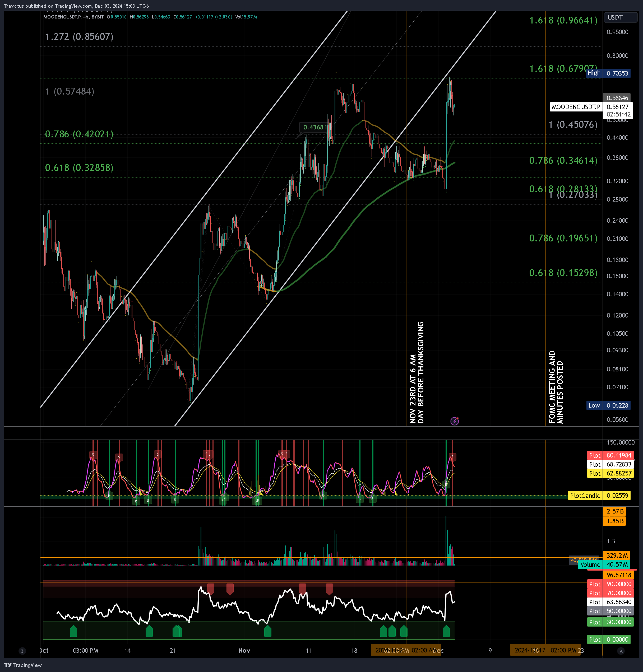Screen dimensions: 643x672
Task: Click the Plot 70.00000 level label
Action: pyautogui.click(x=610, y=593)
